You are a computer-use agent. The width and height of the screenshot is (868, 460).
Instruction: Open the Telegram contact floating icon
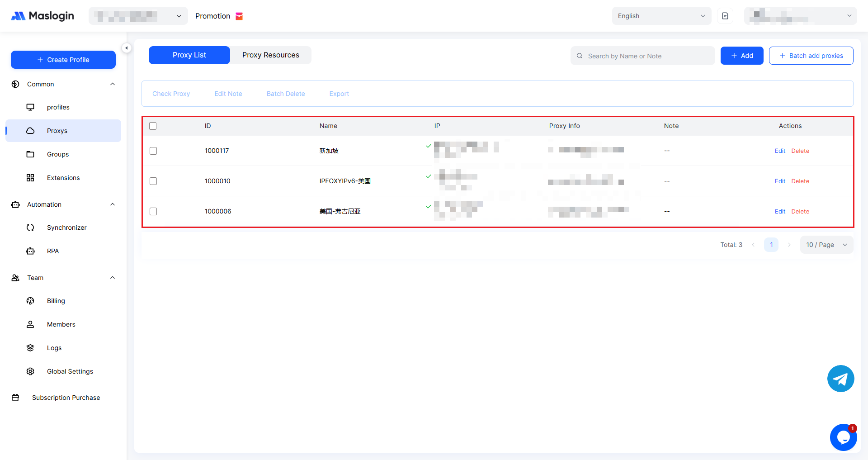tap(840, 379)
